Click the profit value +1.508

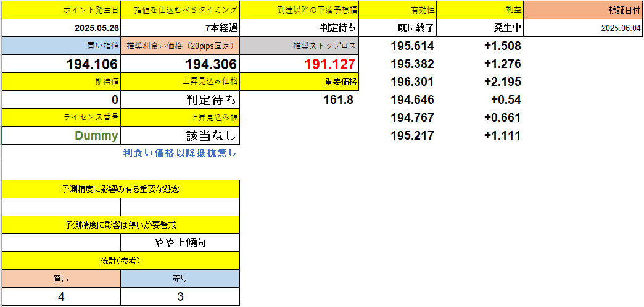(503, 46)
